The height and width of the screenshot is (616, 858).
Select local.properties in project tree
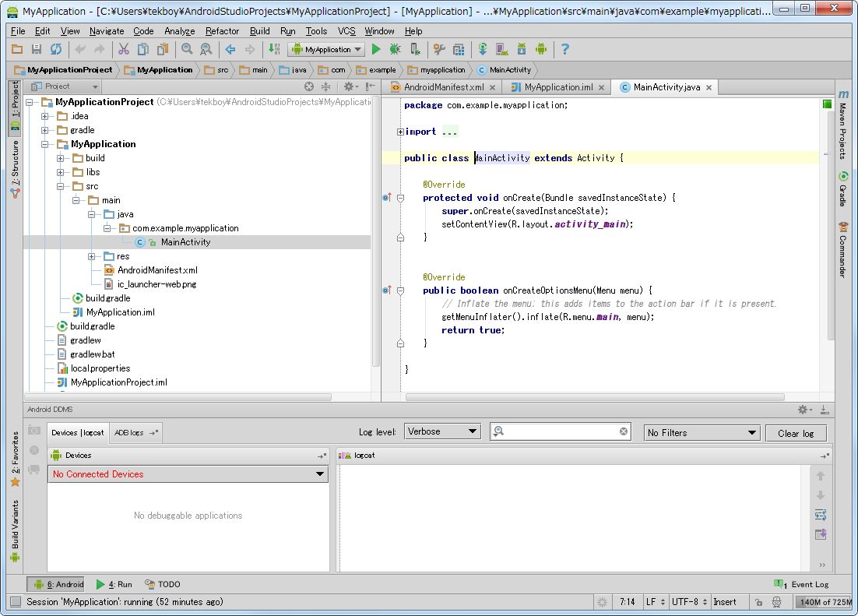tap(100, 368)
